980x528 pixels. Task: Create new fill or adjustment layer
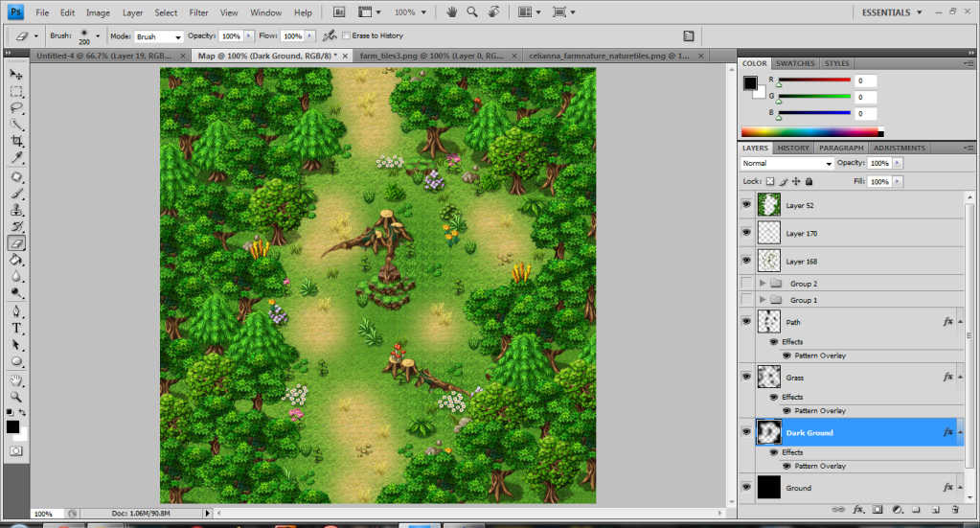(898, 509)
